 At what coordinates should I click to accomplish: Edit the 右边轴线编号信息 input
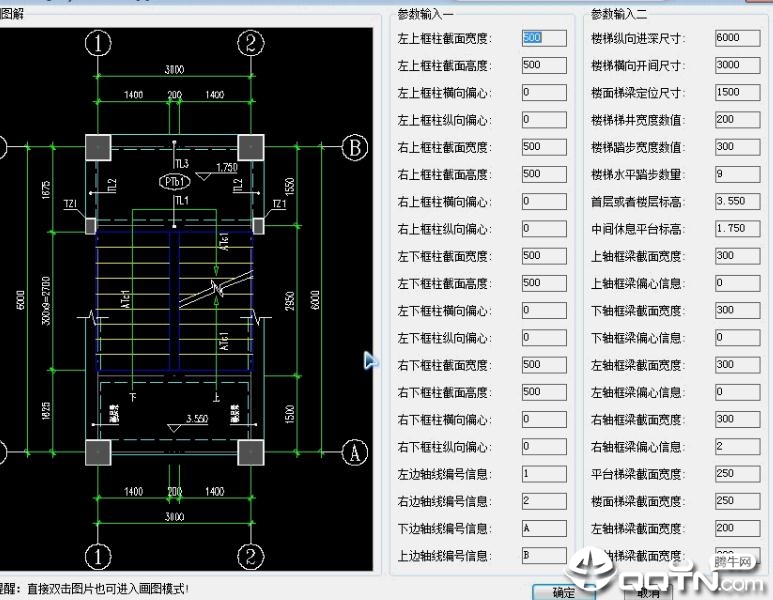(x=543, y=501)
